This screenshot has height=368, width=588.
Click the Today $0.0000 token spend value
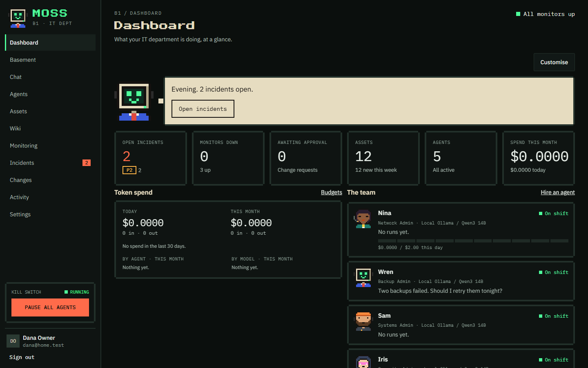coord(143,223)
